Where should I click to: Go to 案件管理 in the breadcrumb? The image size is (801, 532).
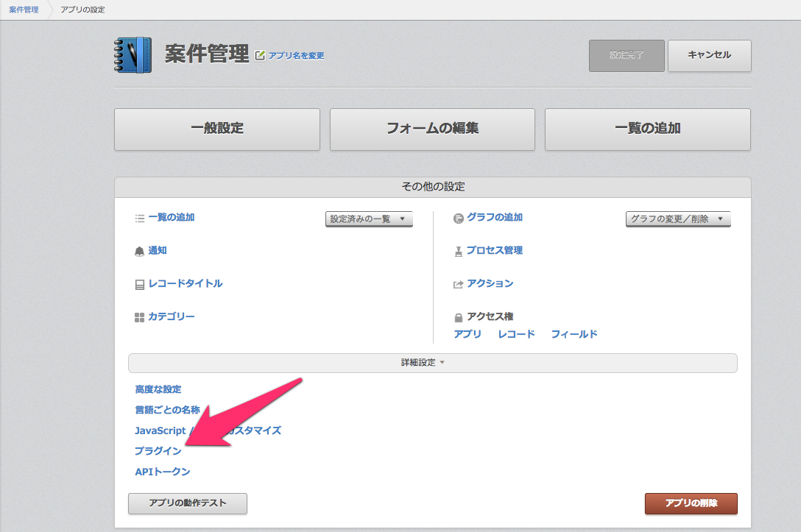(24, 10)
